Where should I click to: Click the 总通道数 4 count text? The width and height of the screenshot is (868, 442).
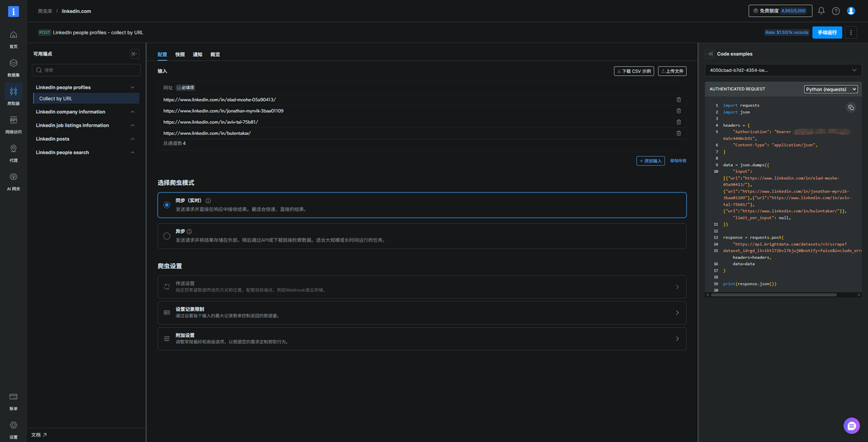174,143
